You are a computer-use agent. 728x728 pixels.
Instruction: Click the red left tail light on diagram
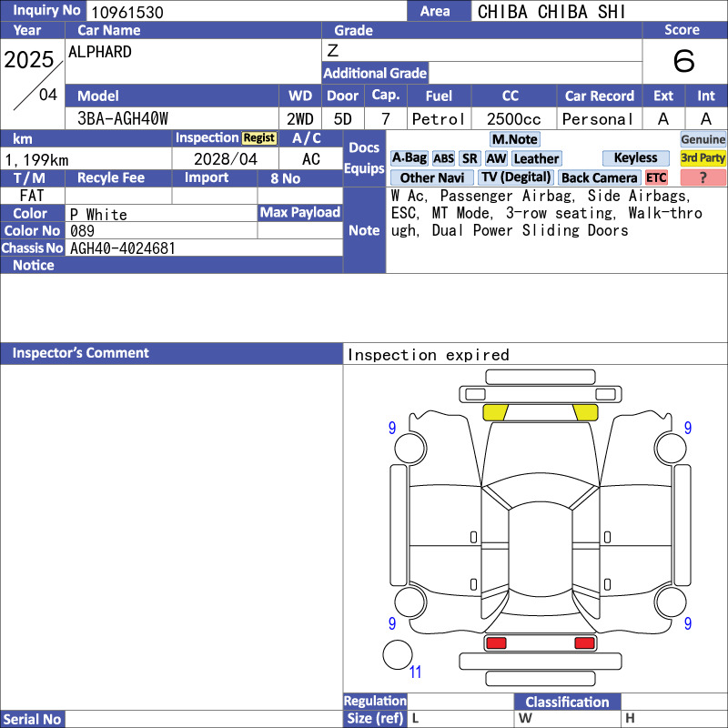pos(496,643)
